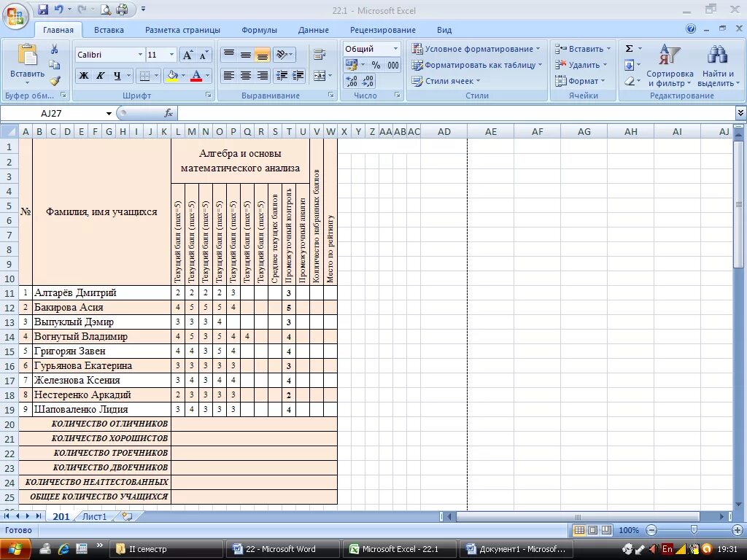Click the Формат cells button
The height and width of the screenshot is (560, 747).
pyautogui.click(x=580, y=81)
